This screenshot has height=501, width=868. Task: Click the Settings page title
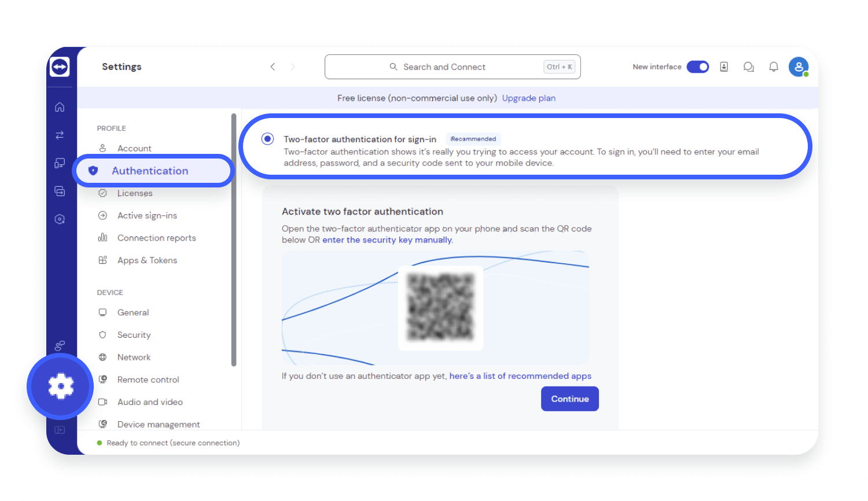click(x=122, y=67)
